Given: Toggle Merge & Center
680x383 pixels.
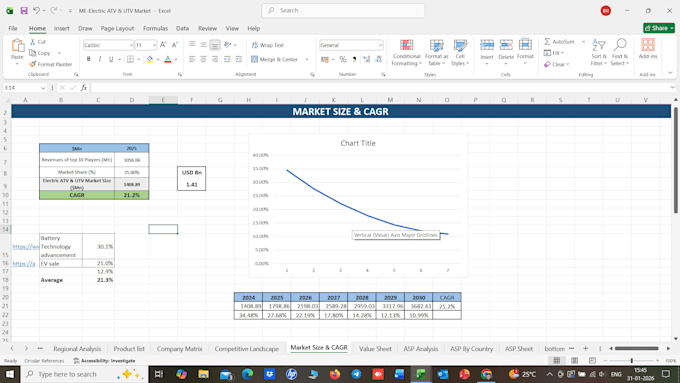Looking at the screenshot, I should click(x=275, y=59).
